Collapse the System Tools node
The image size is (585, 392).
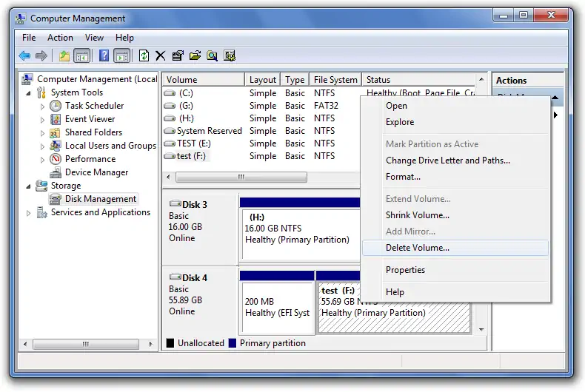click(x=28, y=92)
